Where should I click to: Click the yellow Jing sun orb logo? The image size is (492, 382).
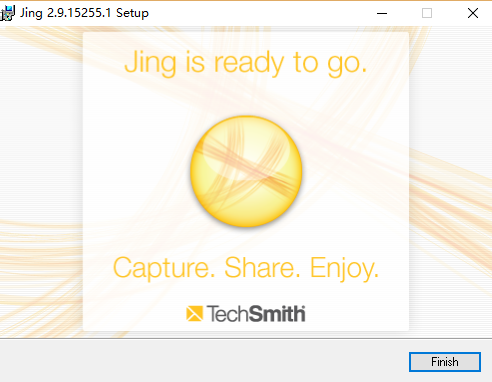(246, 171)
